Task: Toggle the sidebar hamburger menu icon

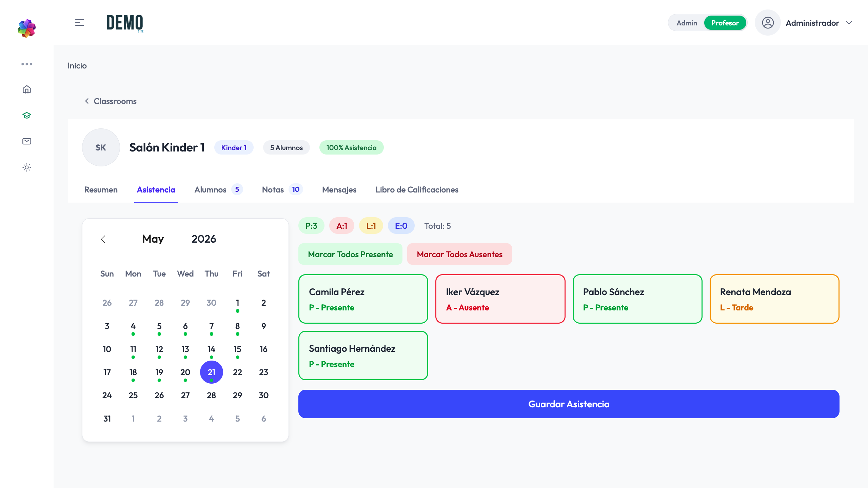Action: (80, 23)
